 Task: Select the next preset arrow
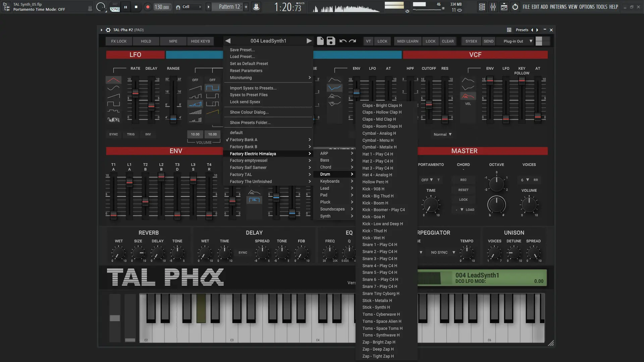(309, 41)
